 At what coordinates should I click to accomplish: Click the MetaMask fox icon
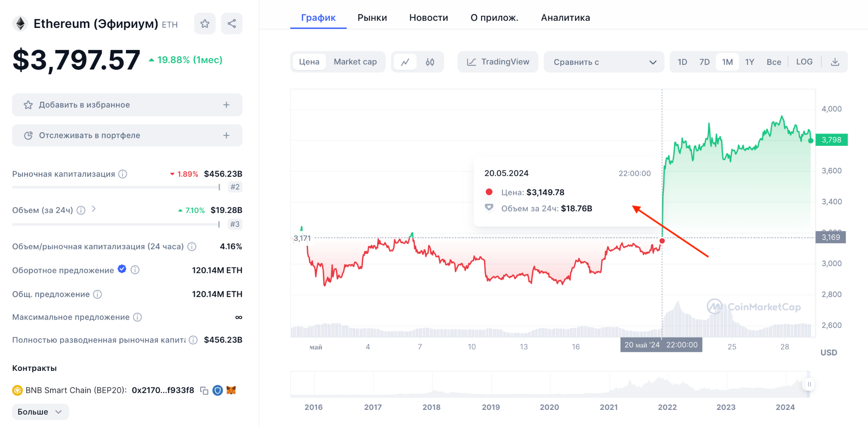click(231, 390)
